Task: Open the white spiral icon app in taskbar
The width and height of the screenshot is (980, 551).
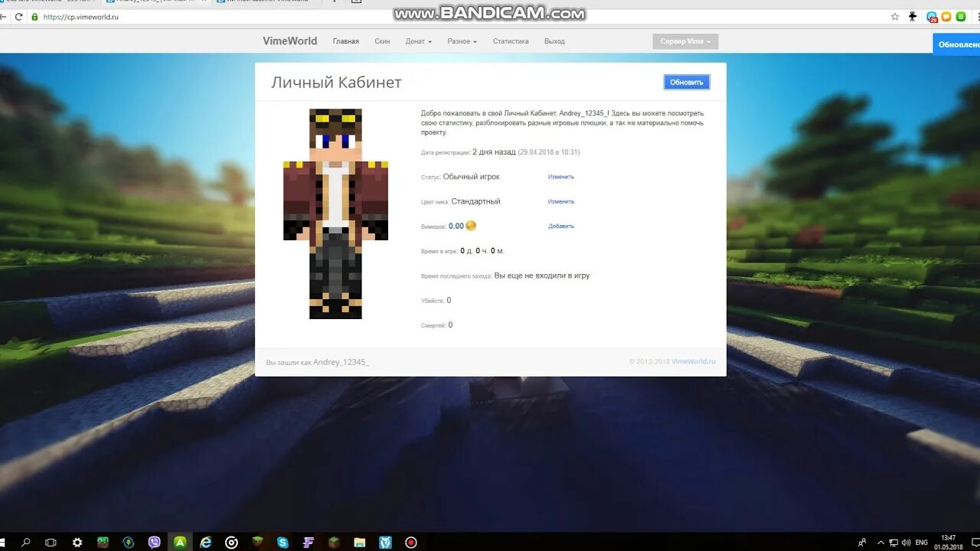Action: point(231,543)
